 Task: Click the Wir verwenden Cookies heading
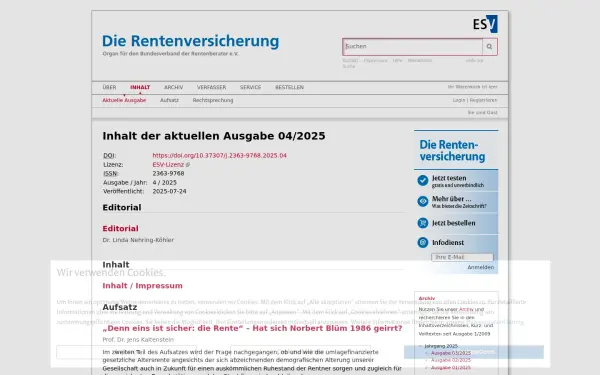click(111, 272)
